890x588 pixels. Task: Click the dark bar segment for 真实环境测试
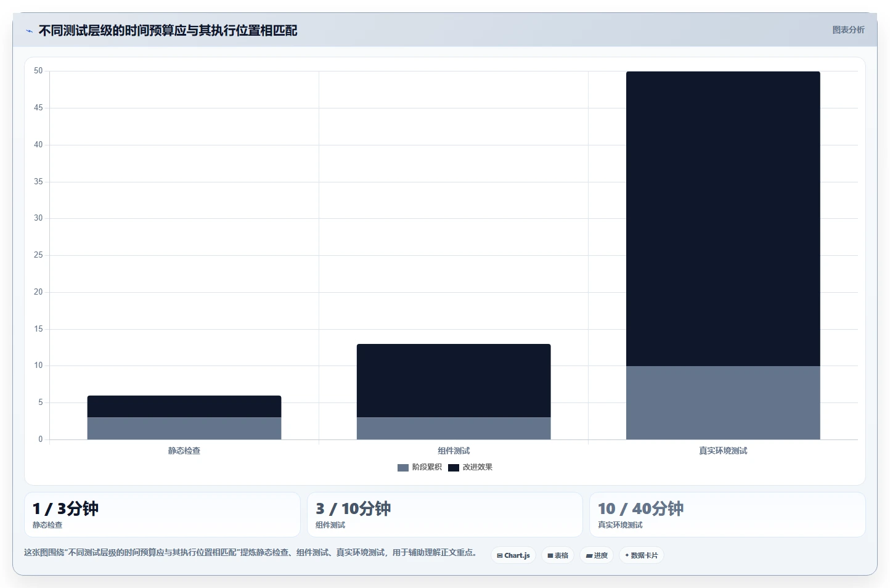click(723, 219)
